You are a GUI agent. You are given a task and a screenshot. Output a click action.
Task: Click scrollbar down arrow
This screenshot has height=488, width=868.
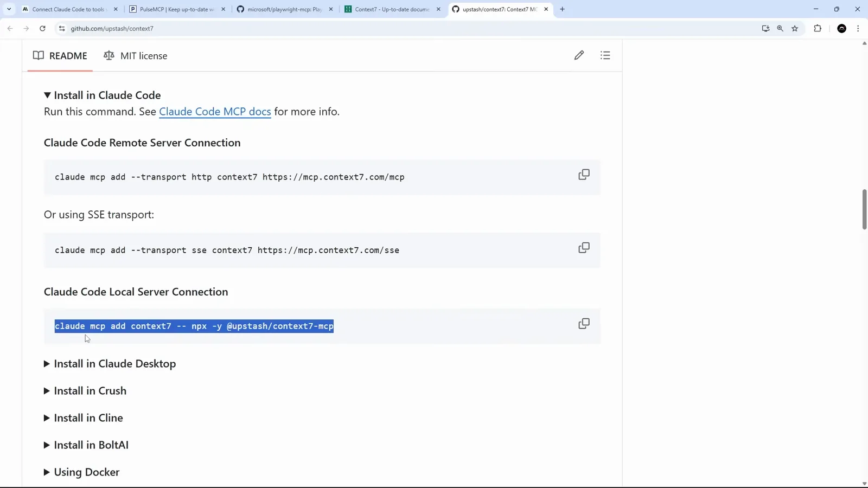[864, 484]
